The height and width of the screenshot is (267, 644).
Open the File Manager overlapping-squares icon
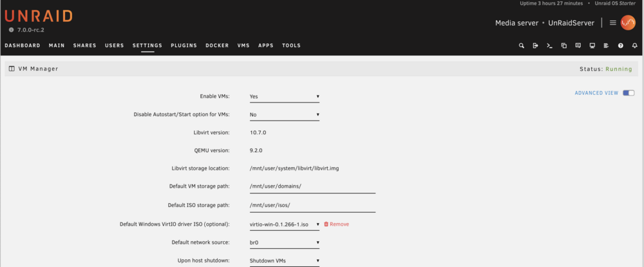pos(564,46)
